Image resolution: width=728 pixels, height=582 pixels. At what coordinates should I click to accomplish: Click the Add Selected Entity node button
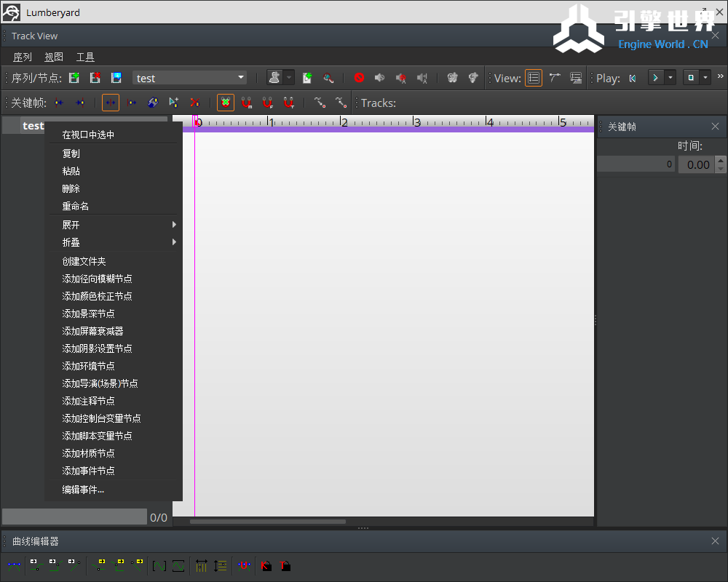(274, 78)
